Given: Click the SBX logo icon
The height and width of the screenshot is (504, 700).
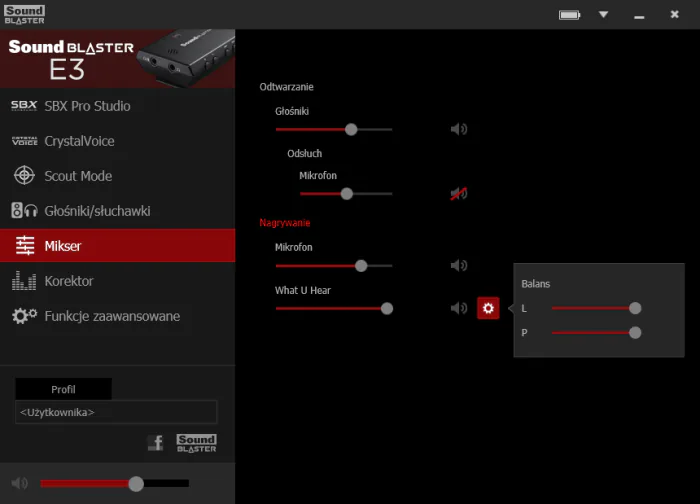Looking at the screenshot, I should pyautogui.click(x=24, y=106).
